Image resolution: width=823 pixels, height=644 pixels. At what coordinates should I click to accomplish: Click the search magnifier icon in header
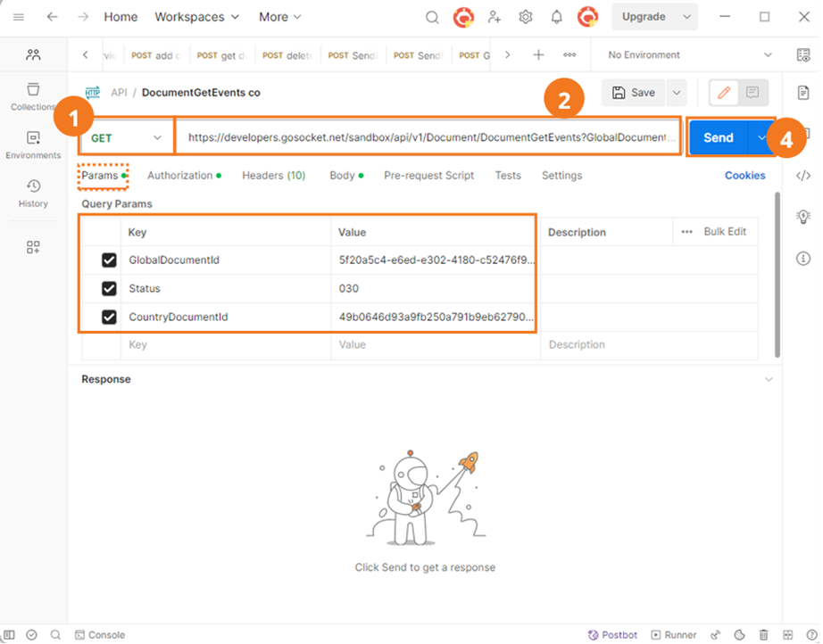[432, 17]
